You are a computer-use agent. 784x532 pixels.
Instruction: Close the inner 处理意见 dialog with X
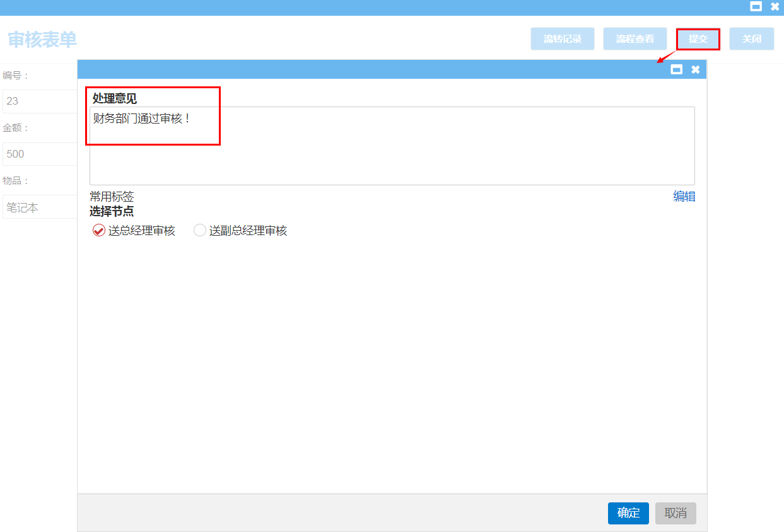(695, 69)
